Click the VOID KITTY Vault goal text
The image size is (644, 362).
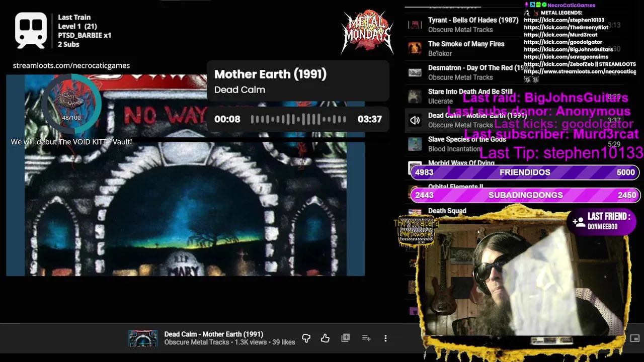tap(71, 142)
